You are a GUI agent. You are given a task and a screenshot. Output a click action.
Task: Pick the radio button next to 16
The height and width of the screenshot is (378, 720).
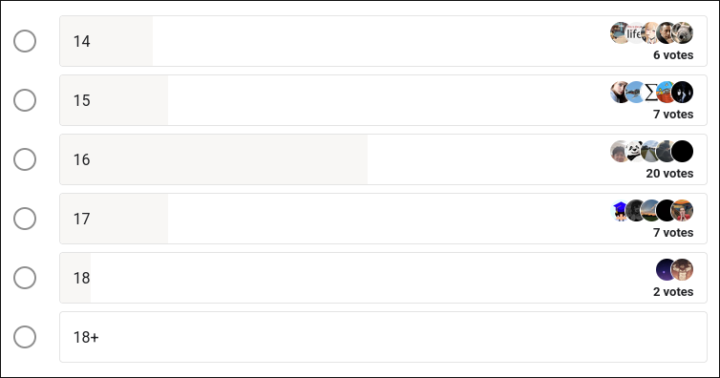pyautogui.click(x=25, y=160)
